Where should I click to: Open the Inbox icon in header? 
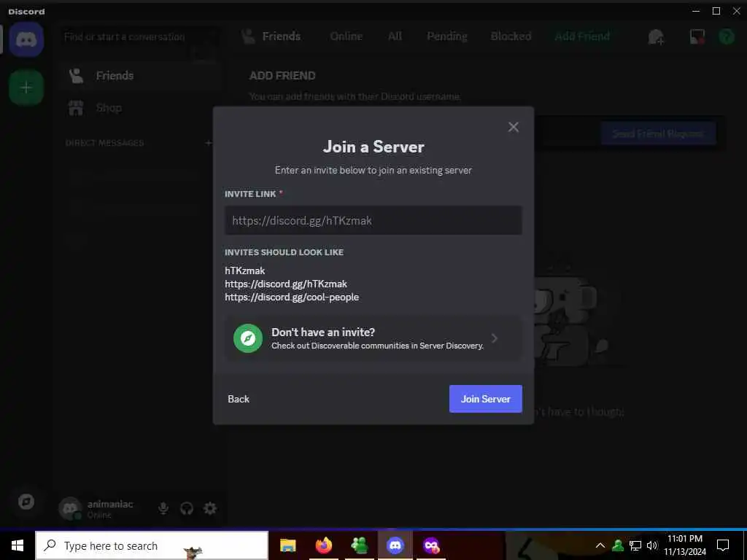(x=697, y=36)
